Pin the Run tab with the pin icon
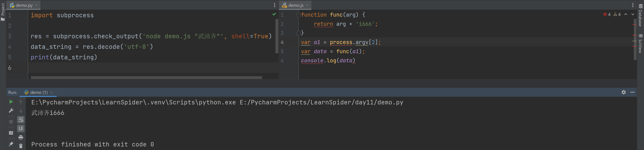Screen dimensions: 644x150 coord(11,144)
